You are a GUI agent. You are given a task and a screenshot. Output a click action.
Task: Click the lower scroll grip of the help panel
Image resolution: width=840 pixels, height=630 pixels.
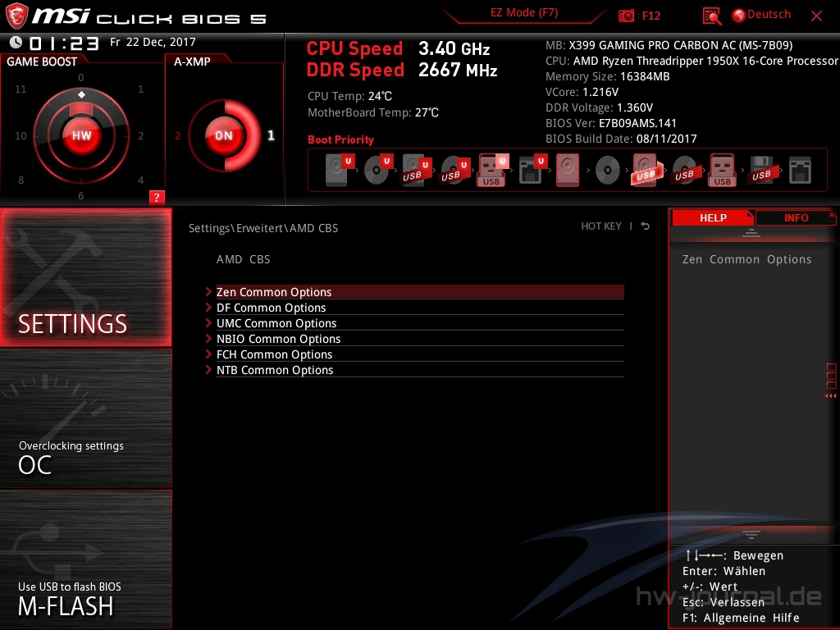point(751,534)
